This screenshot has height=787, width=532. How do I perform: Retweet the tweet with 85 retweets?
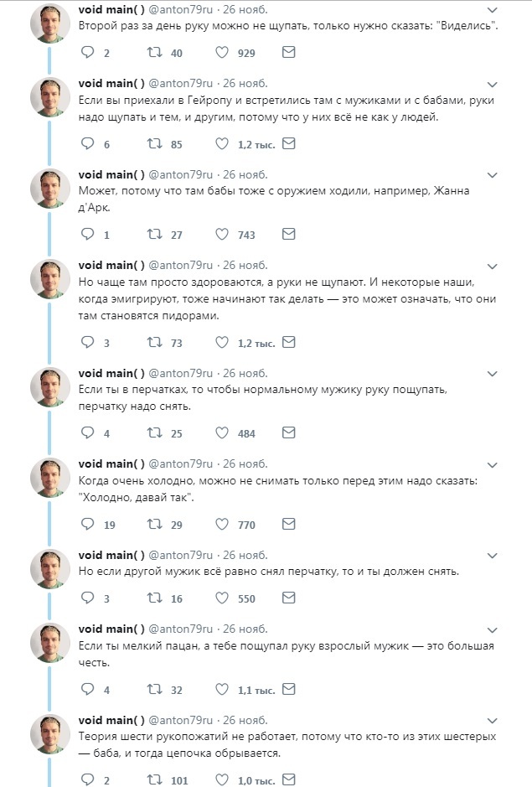click(155, 144)
